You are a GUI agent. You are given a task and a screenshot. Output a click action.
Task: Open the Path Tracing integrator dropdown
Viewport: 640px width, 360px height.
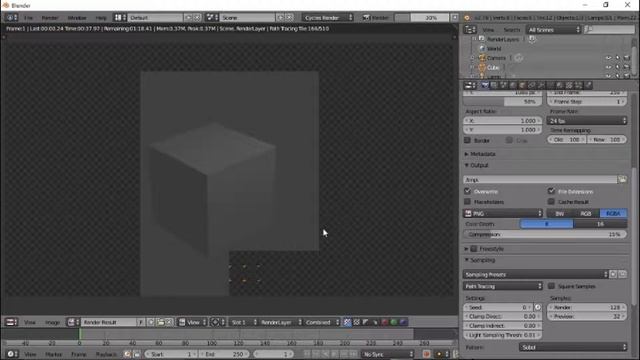tap(503, 286)
